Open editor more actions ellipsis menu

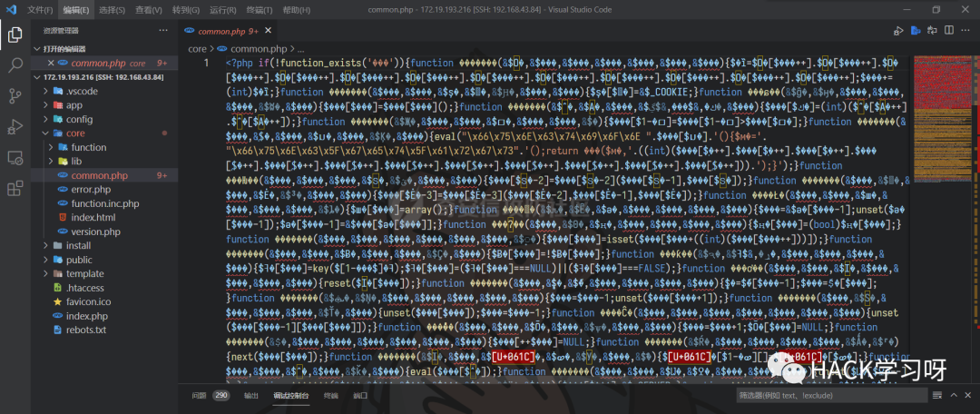pos(965,31)
